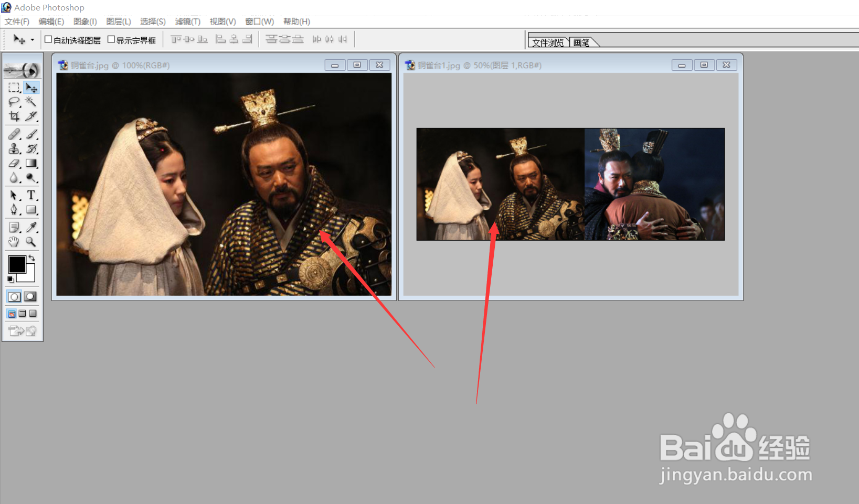The image size is (859, 504).
Task: Swap foreground and background colors
Action: click(x=32, y=258)
